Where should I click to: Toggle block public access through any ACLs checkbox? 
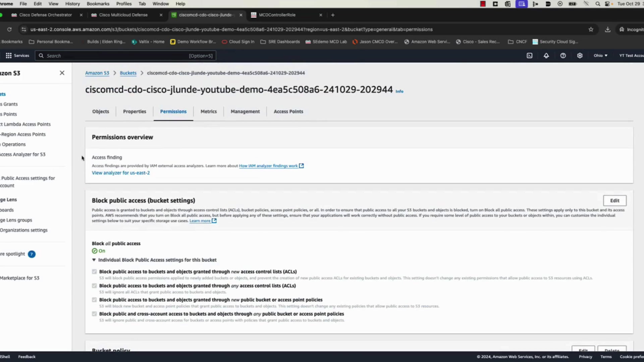pyautogui.click(x=94, y=286)
